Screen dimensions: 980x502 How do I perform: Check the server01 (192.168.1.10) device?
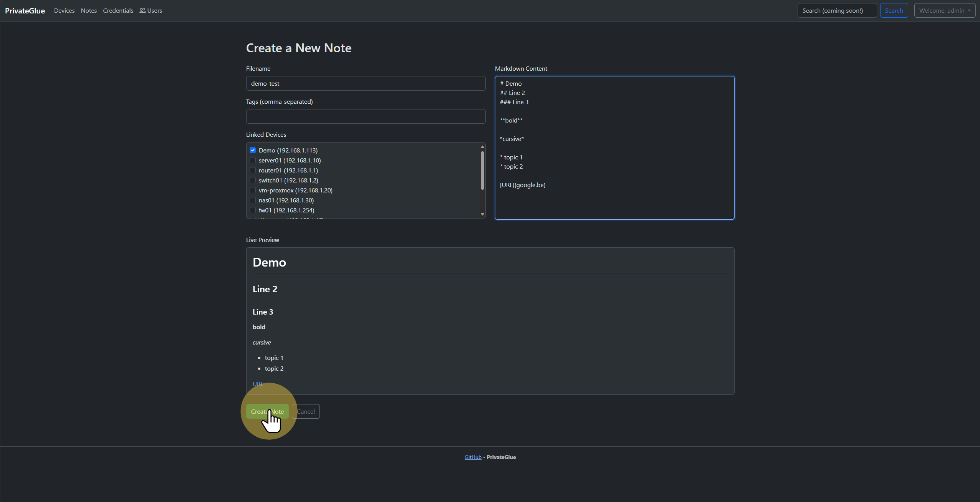253,160
